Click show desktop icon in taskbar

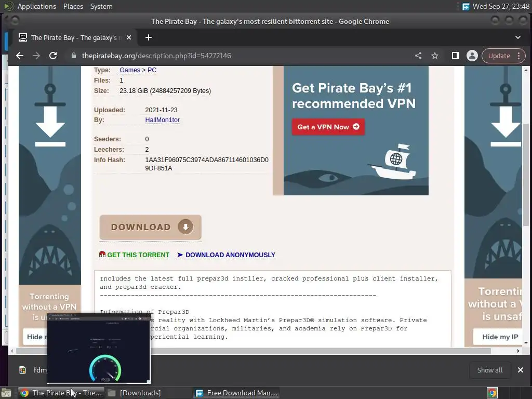pos(6,393)
